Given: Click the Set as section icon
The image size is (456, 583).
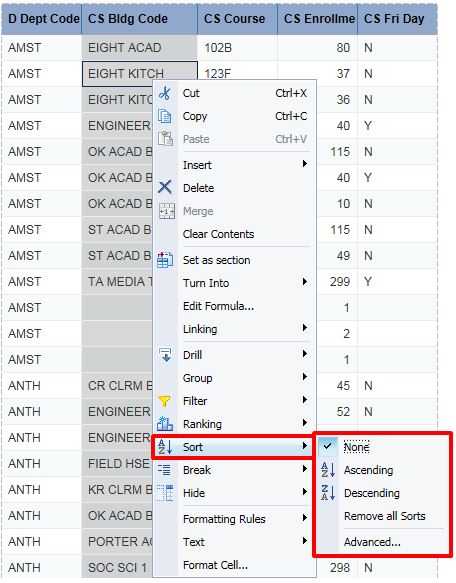Looking at the screenshot, I should tap(165, 260).
